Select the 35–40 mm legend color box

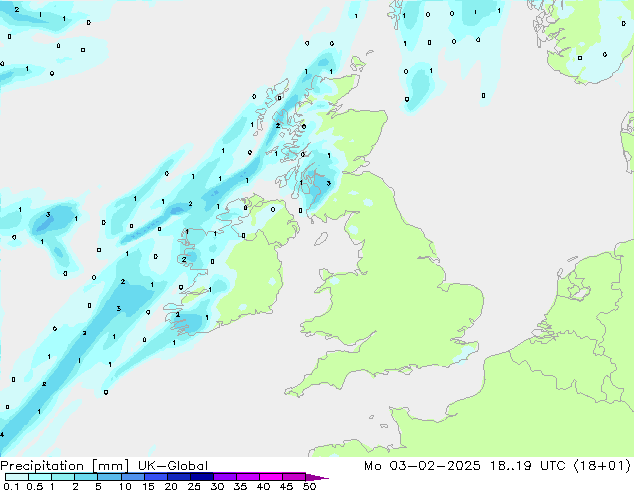coord(248,477)
